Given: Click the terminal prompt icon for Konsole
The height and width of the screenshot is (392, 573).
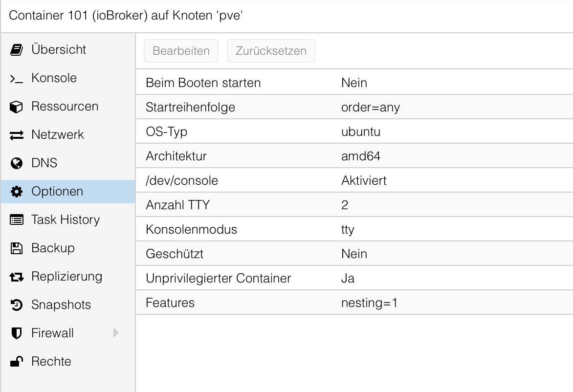Looking at the screenshot, I should click(17, 78).
